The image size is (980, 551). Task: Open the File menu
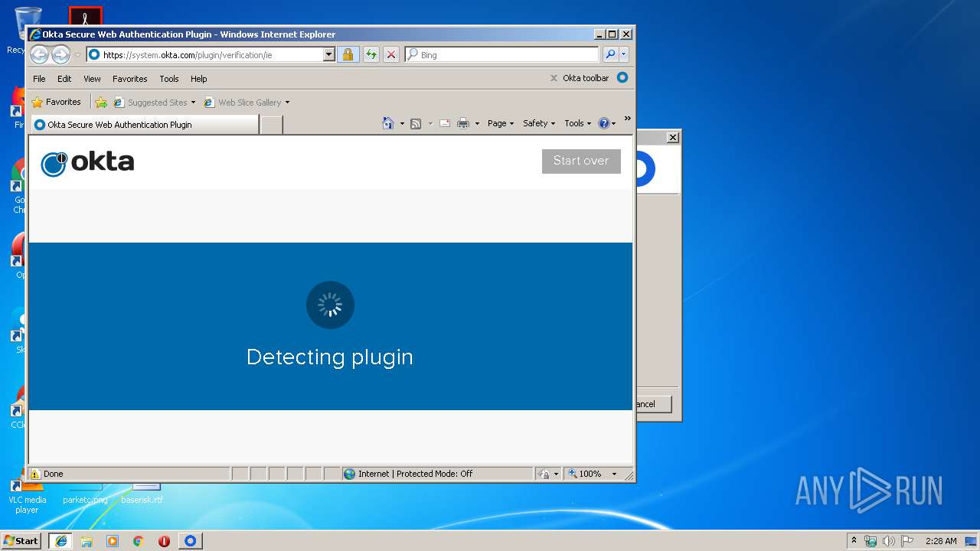tap(39, 79)
